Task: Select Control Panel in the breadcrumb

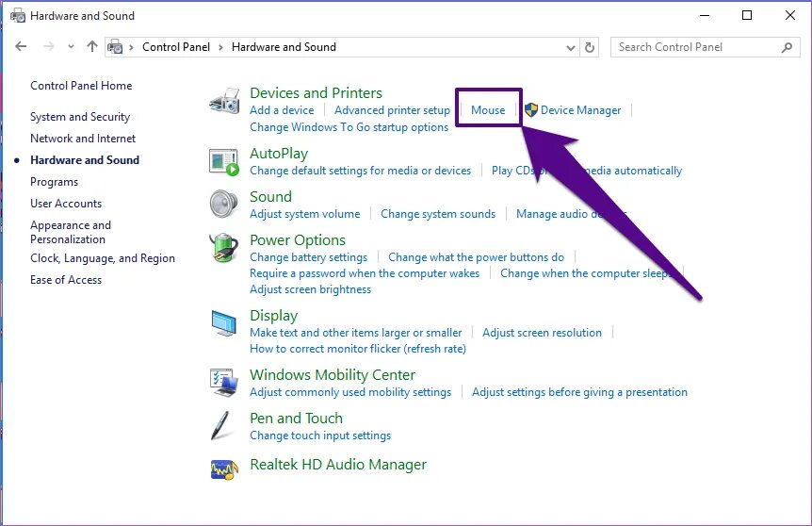Action: tap(176, 47)
